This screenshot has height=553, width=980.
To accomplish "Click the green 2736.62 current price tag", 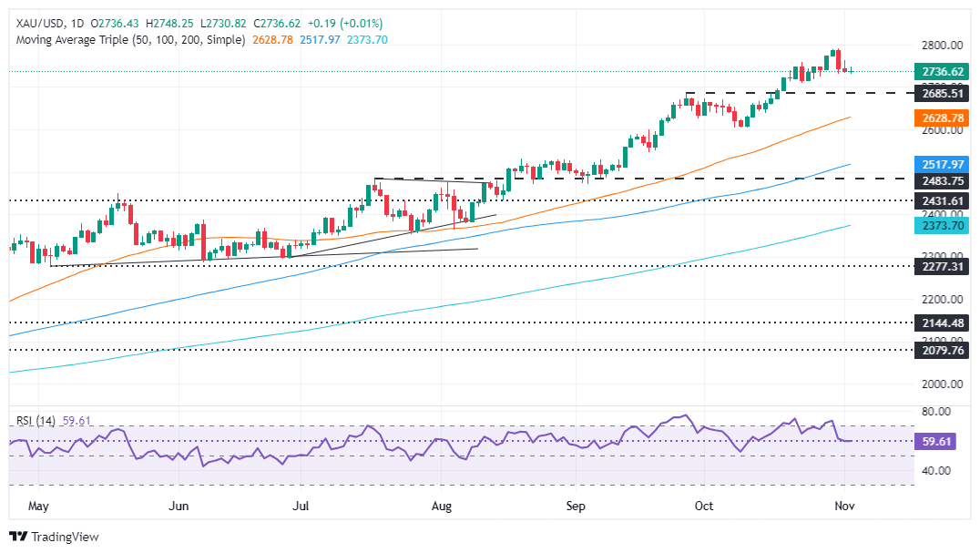I will (x=942, y=71).
